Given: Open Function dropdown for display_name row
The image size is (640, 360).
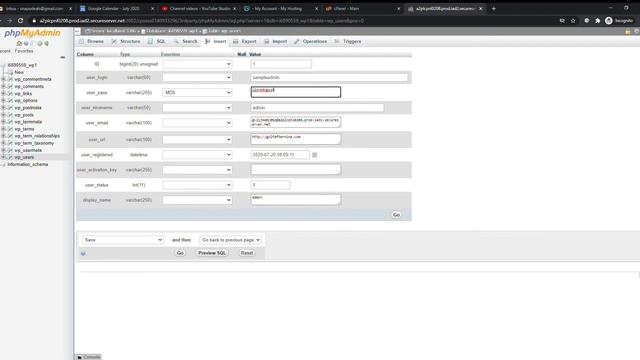Looking at the screenshot, I should tap(197, 200).
